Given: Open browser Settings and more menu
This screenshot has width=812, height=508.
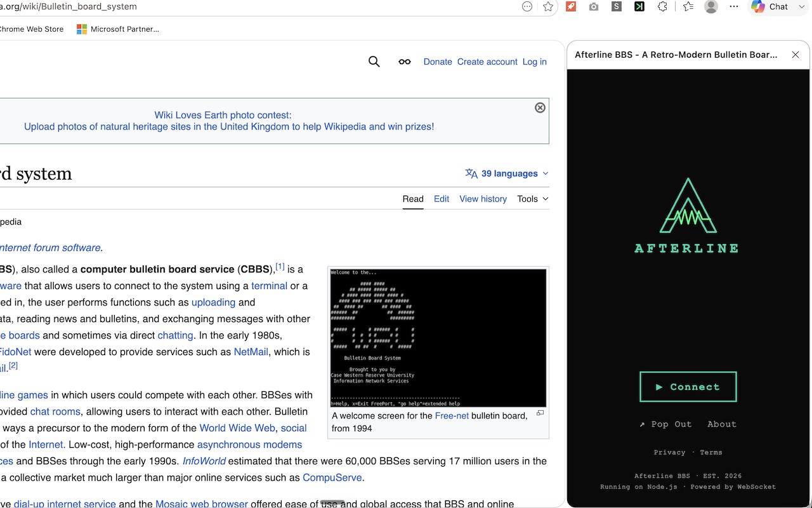Looking at the screenshot, I should [x=734, y=6].
